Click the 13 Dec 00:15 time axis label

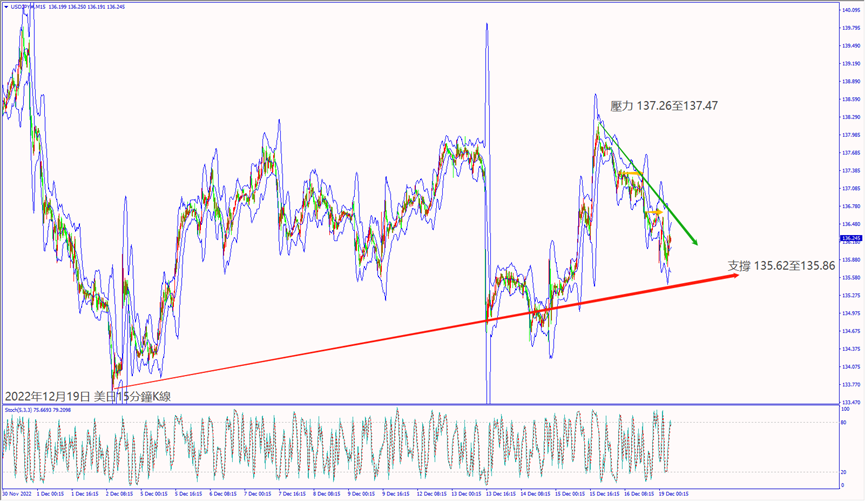pos(468,494)
